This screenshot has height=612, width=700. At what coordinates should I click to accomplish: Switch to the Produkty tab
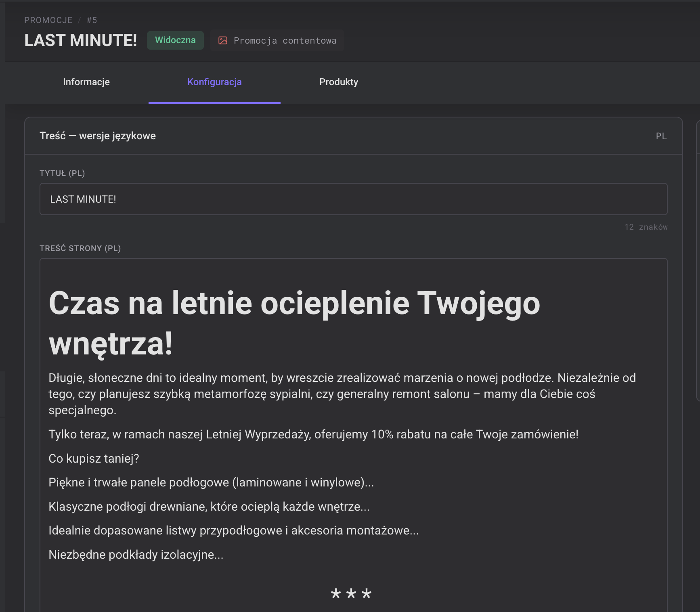pos(339,82)
